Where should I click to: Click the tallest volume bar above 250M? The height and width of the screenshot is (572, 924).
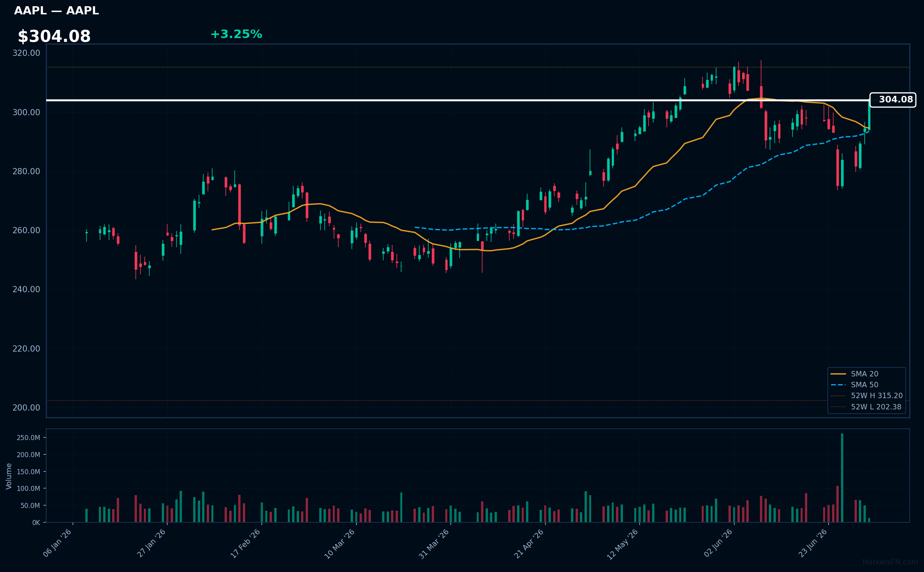pos(842,478)
